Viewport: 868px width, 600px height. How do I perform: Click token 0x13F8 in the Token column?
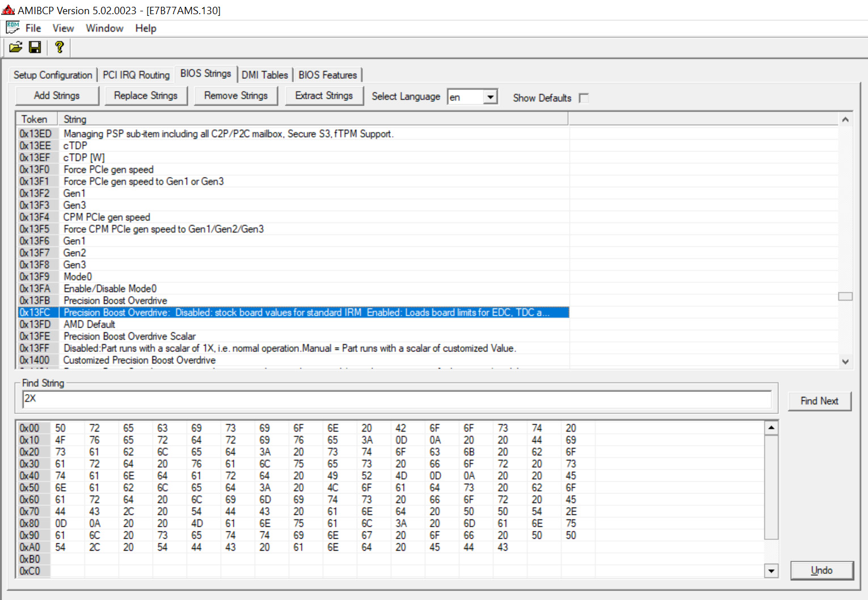(x=35, y=265)
